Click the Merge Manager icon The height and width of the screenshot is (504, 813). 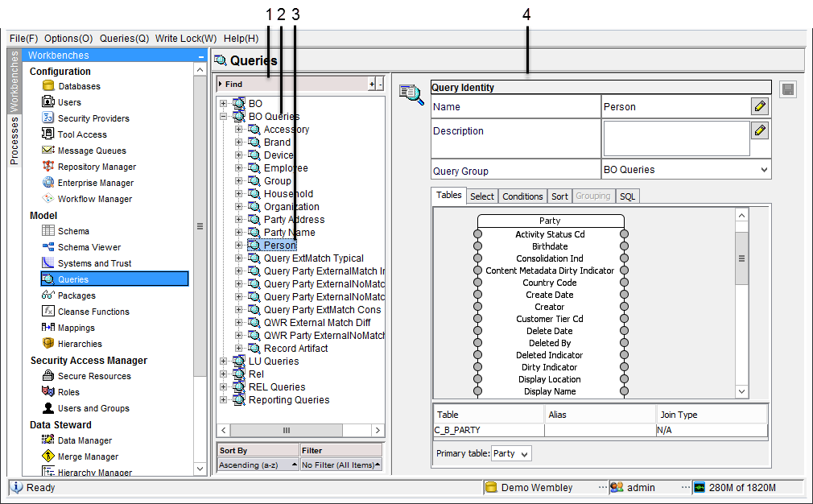point(48,456)
